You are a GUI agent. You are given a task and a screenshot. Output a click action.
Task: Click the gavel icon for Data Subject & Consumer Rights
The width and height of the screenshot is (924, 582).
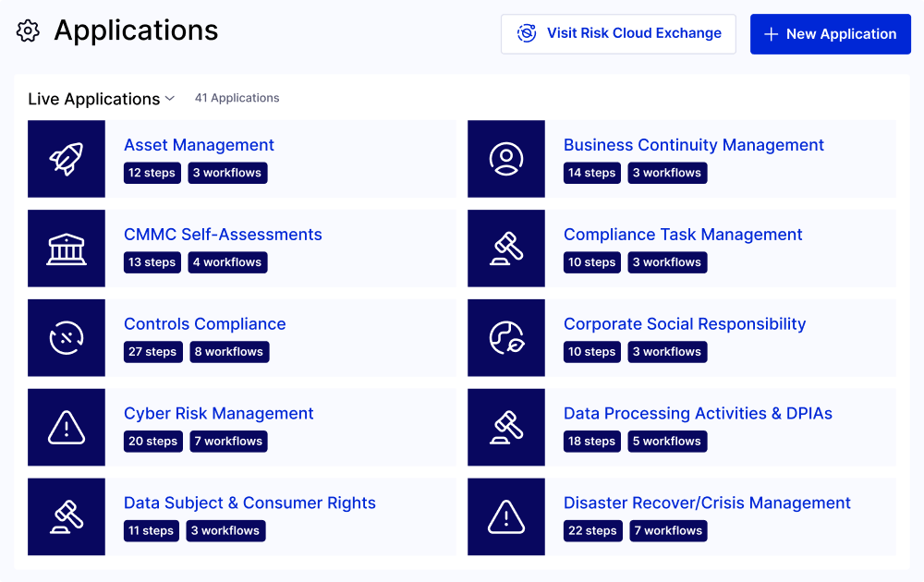(67, 517)
